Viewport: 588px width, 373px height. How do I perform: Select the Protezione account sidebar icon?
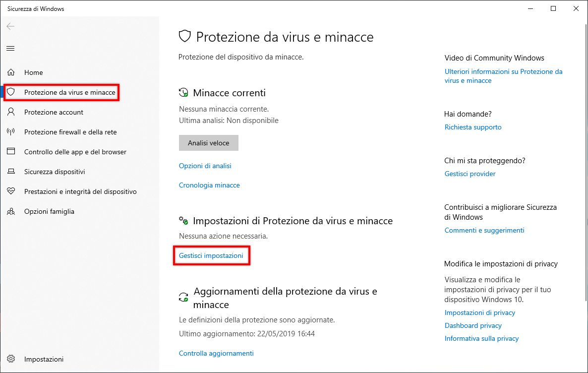(11, 112)
